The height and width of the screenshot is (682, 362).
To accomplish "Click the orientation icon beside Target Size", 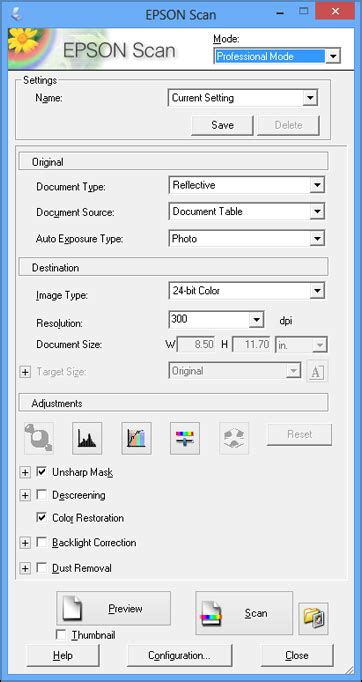I will coord(317,372).
